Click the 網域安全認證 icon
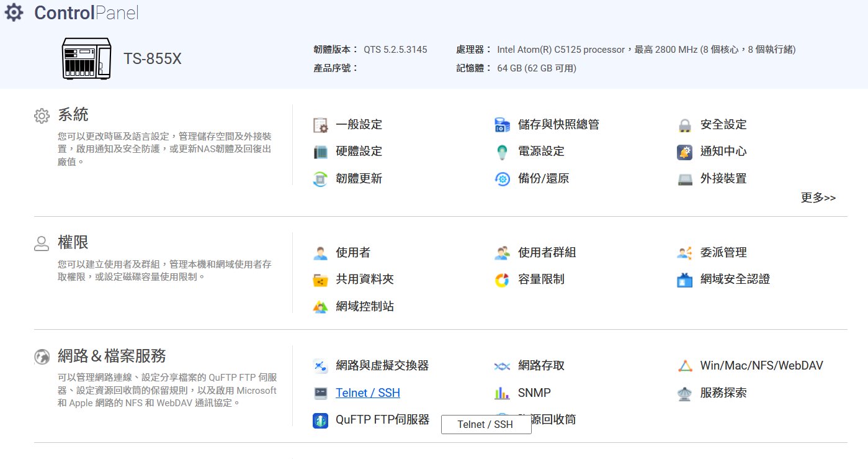Image resolution: width=868 pixels, height=459 pixels. [x=684, y=279]
